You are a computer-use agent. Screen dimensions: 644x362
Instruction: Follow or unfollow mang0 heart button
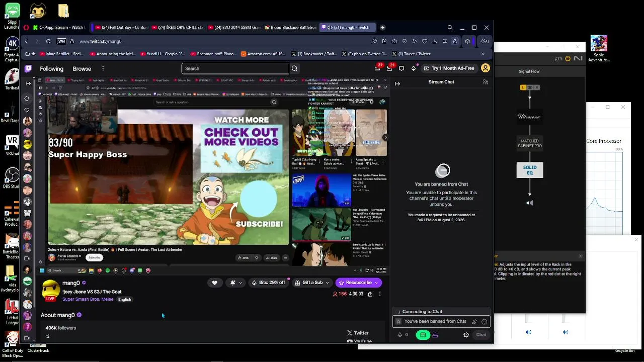click(214, 283)
